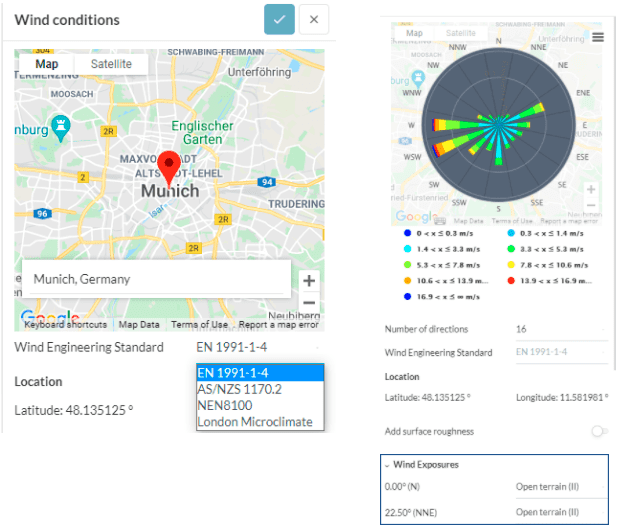
Task: Open Map Data link on left map
Action: (139, 325)
